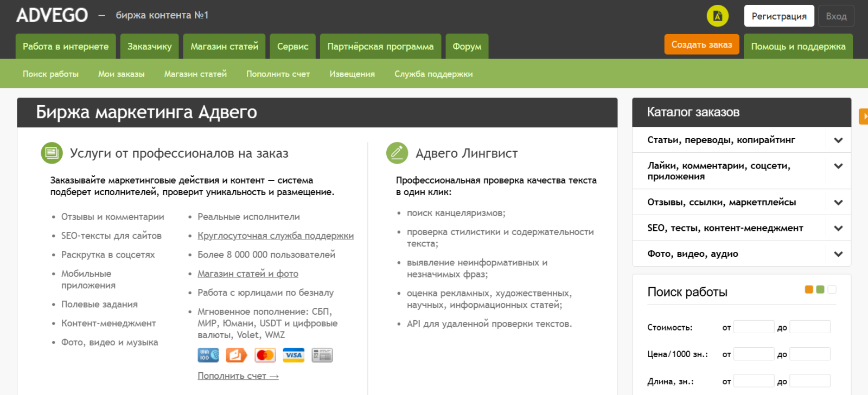Click the Visa card icon
This screenshot has width=868, height=395.
(x=293, y=355)
